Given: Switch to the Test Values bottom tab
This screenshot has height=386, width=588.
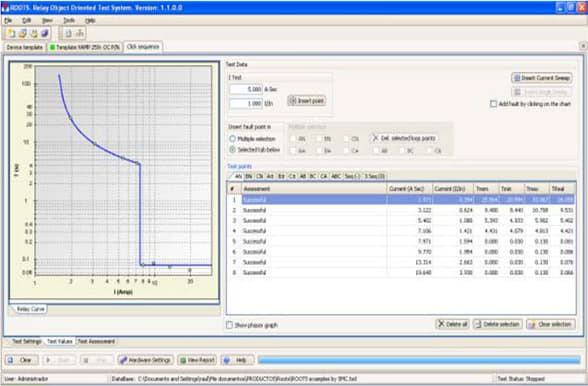Looking at the screenshot, I should [x=60, y=341].
